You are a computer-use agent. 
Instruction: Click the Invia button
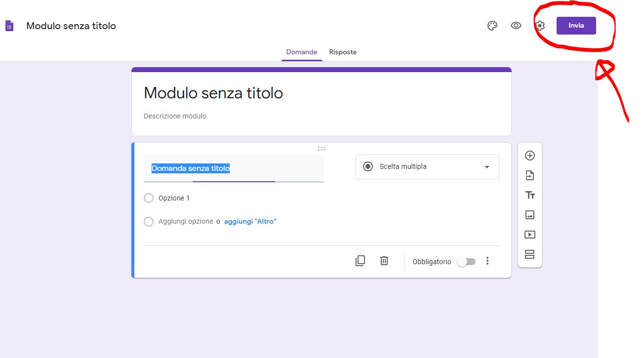point(576,26)
